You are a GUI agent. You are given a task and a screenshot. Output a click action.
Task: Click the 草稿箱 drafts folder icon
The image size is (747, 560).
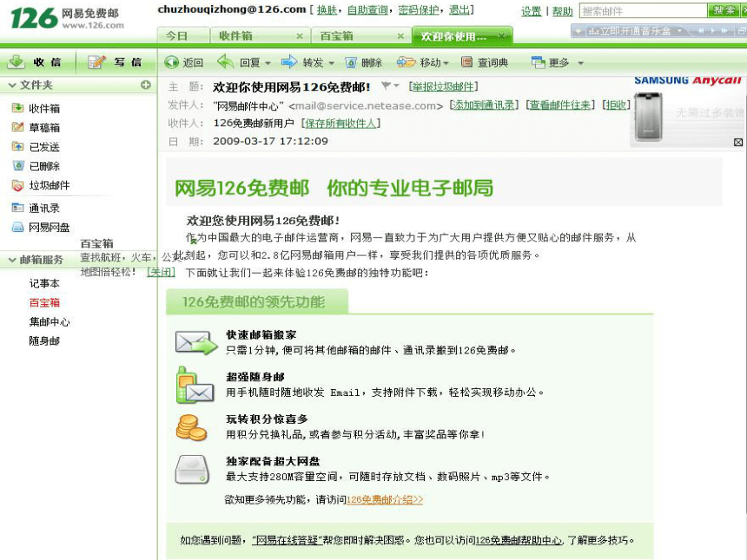pos(17,127)
